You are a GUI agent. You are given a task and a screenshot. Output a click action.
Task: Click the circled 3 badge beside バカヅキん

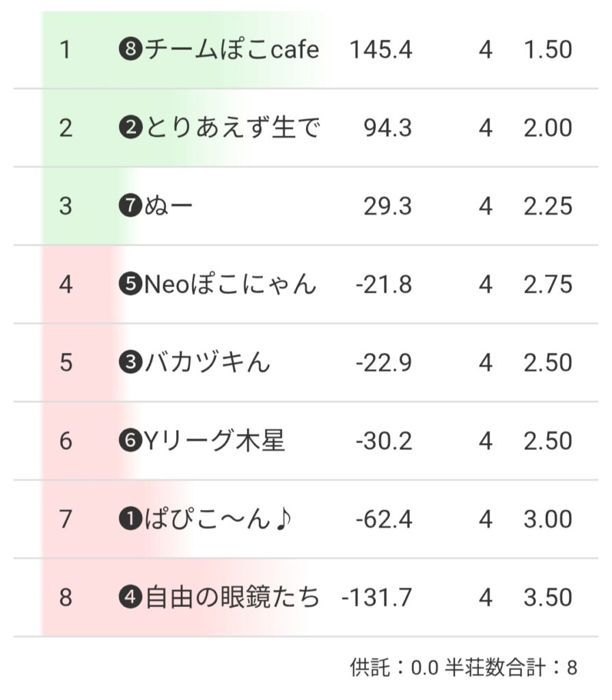coord(129,364)
